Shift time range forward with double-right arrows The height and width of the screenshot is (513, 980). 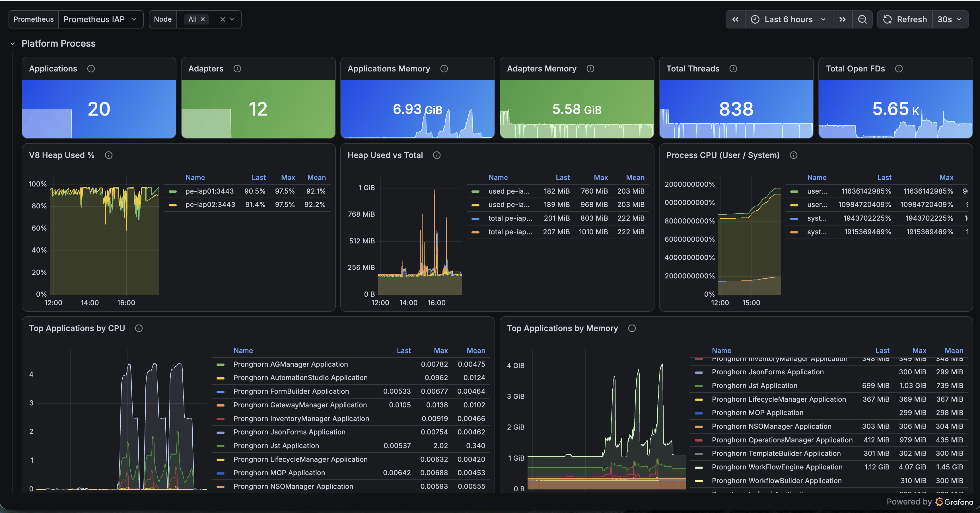[x=842, y=19]
